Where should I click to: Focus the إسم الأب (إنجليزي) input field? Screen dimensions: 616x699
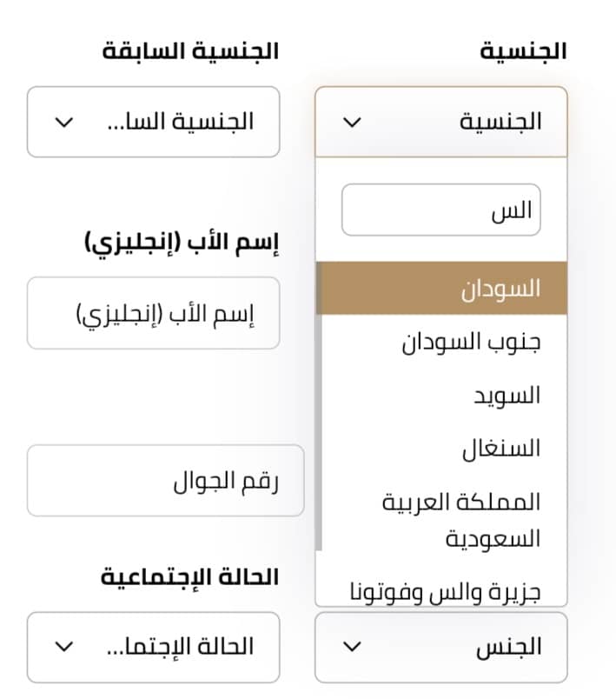tap(153, 313)
